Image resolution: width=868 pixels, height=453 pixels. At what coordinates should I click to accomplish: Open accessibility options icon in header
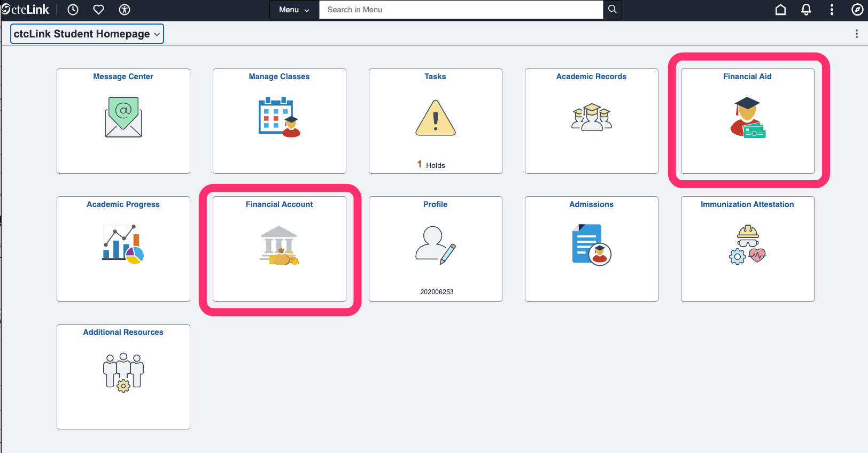[125, 10]
